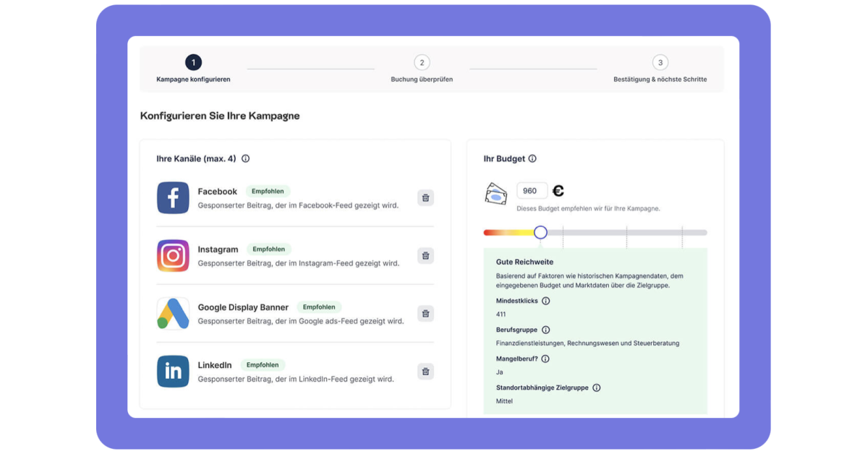Show info for Mangelberuf?

pos(545,359)
